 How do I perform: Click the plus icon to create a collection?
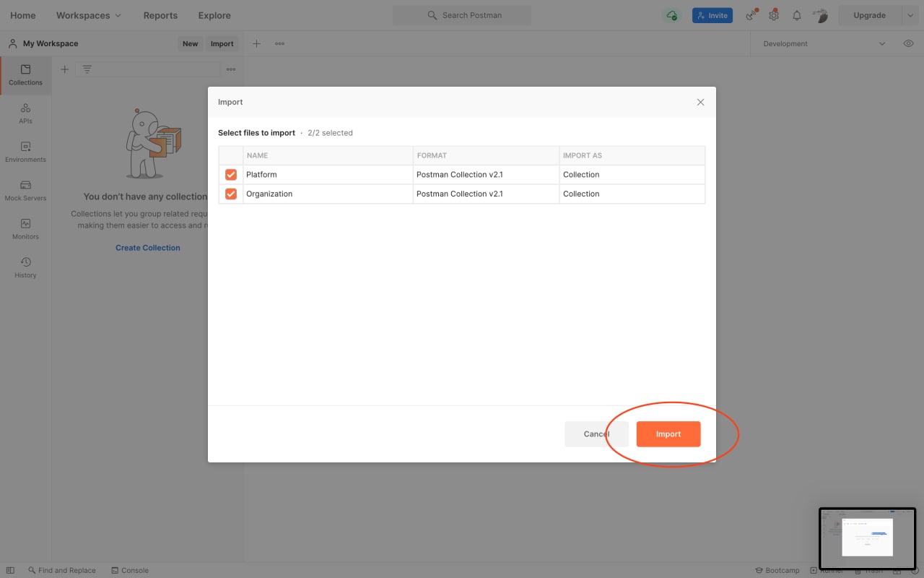click(x=64, y=69)
